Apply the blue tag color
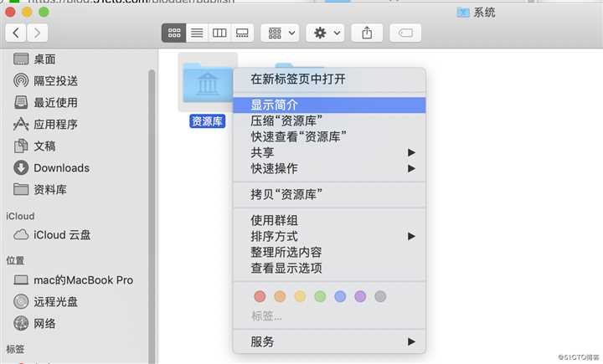603x364 pixels. pos(340,296)
